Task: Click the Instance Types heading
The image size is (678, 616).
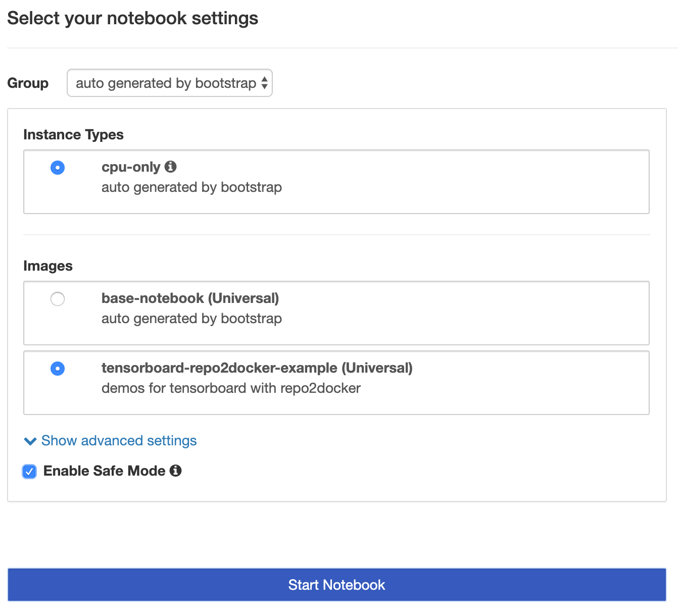Action: click(73, 134)
